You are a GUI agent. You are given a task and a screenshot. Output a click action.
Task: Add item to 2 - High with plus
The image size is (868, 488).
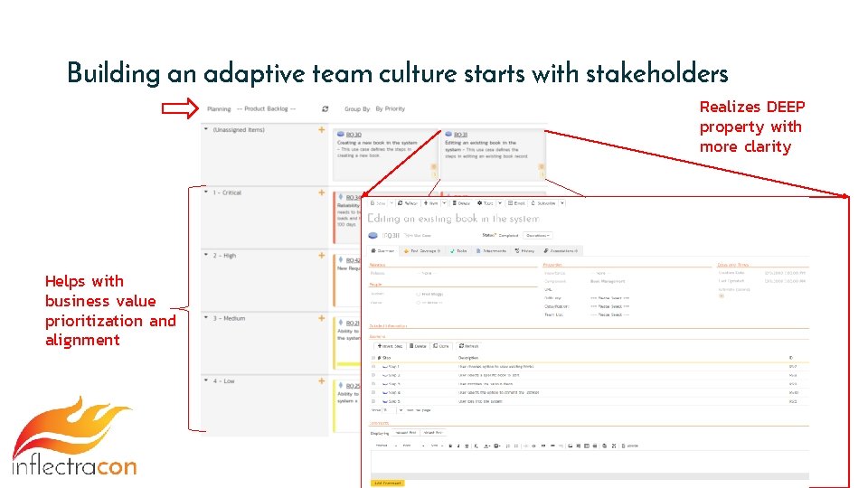click(x=322, y=256)
